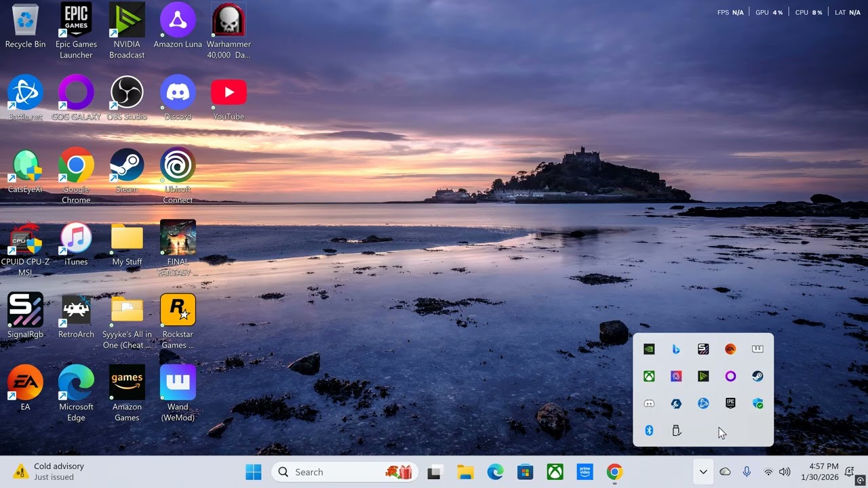Open SignalRGB icon in tray overflow

tap(703, 349)
